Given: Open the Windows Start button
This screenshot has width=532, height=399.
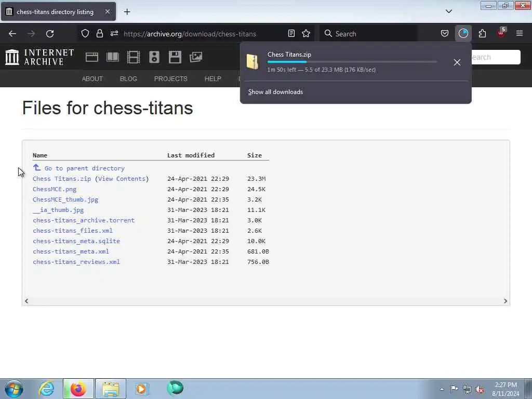Looking at the screenshot, I should [x=14, y=389].
